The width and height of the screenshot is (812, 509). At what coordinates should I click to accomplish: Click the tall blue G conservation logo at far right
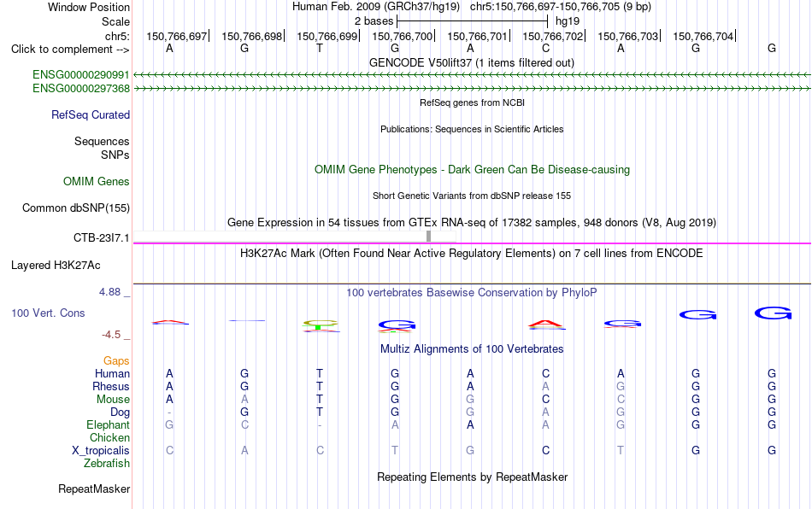click(x=773, y=313)
